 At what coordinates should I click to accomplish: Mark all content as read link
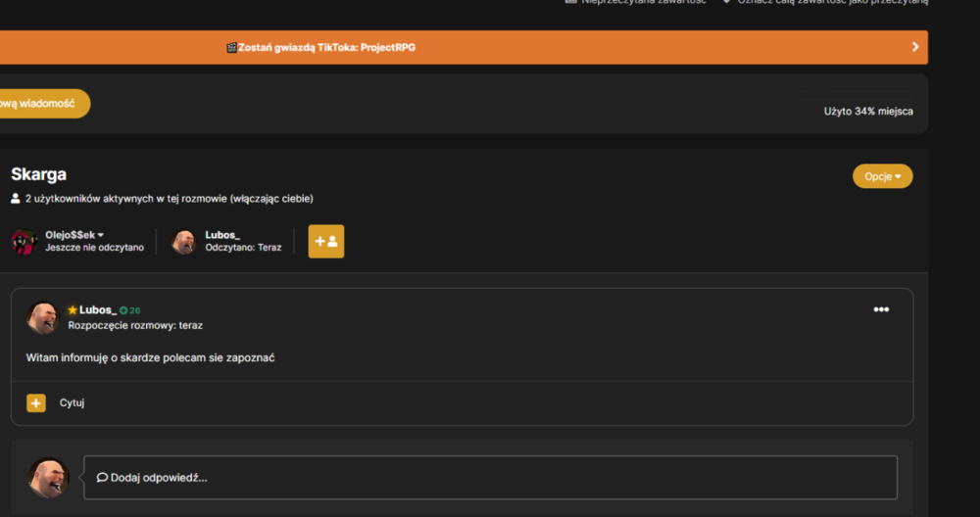coord(825,2)
